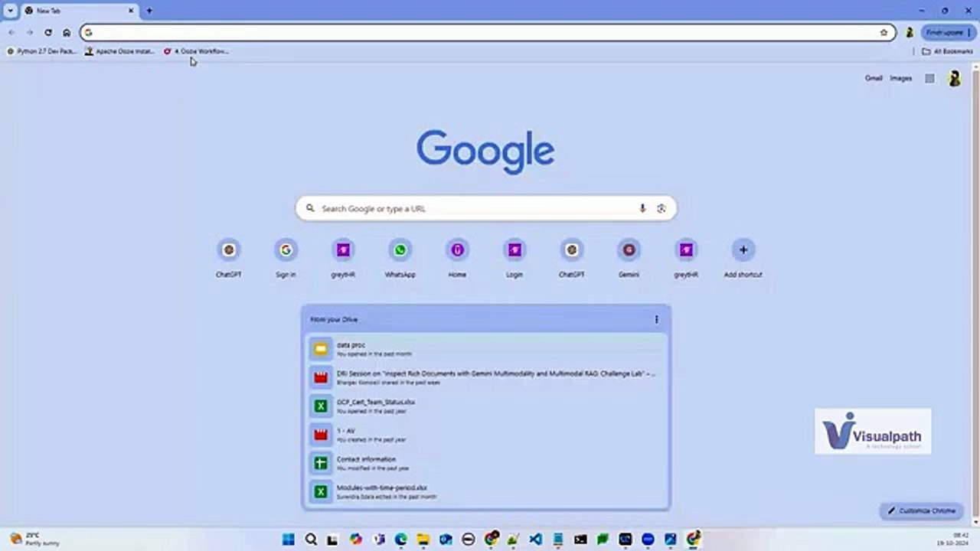This screenshot has height=551, width=980.
Task: Open Modules-with-time-period.xlsx from Drive
Action: (x=486, y=491)
